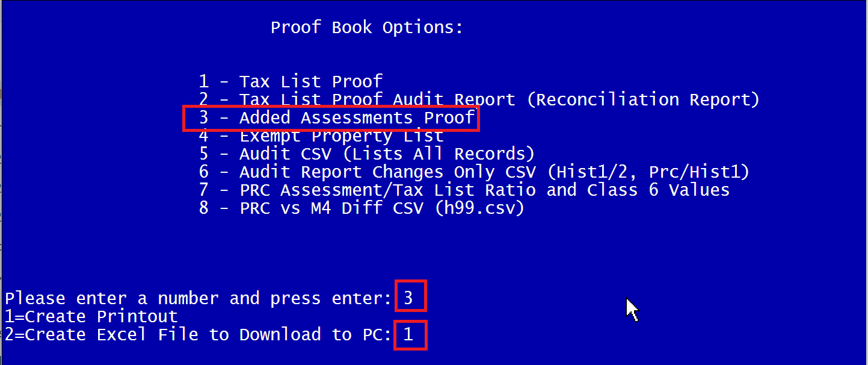Click the '1=Create Printout' line
868x365 pixels.
click(x=91, y=316)
